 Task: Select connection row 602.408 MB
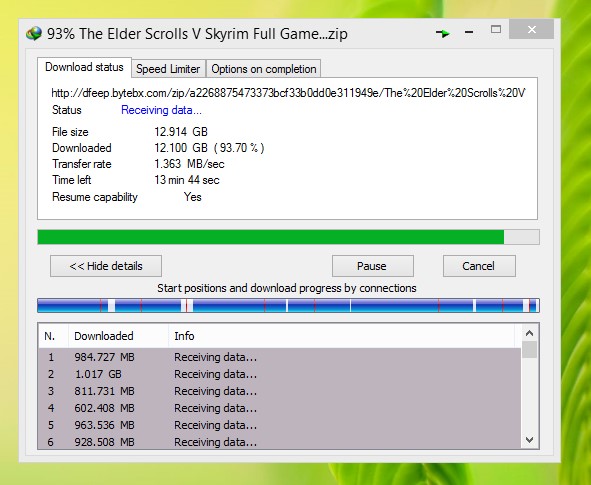pyautogui.click(x=279, y=408)
